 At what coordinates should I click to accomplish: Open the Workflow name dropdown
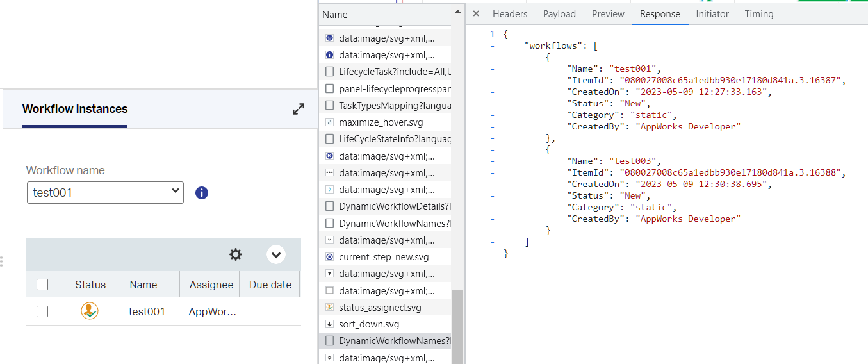(x=105, y=193)
